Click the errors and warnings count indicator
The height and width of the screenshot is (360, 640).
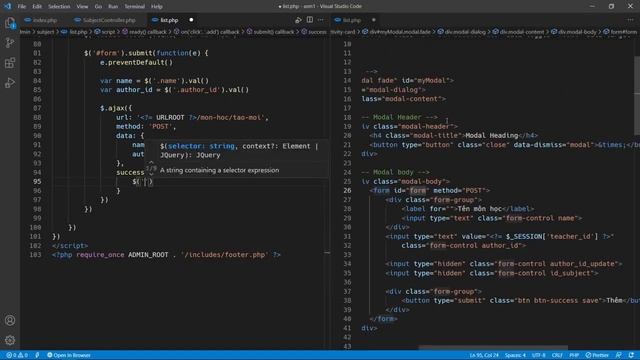17,355
